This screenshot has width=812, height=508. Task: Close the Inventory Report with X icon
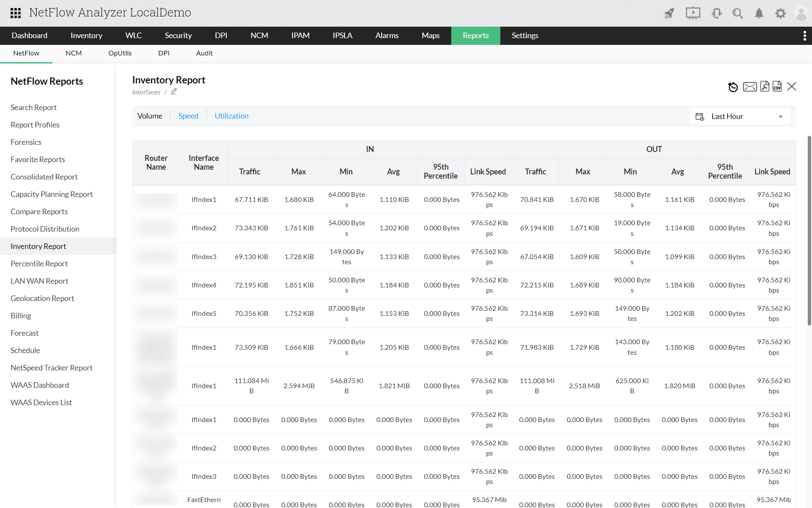point(792,86)
